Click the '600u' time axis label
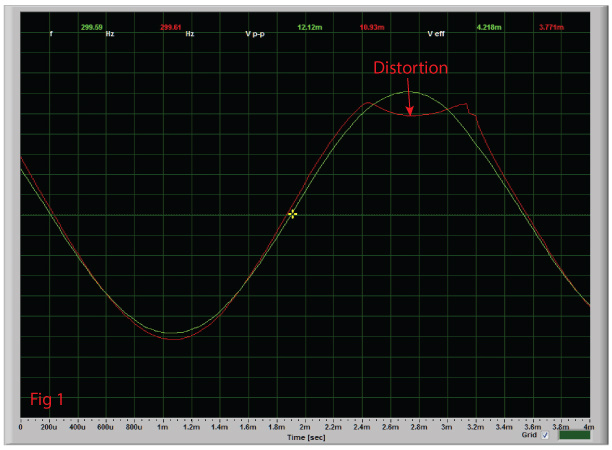 pyautogui.click(x=105, y=427)
